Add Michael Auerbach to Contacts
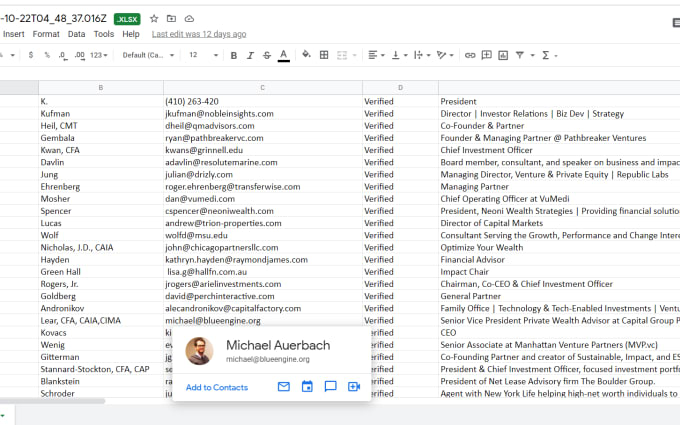The height and width of the screenshot is (425, 680). tap(217, 387)
